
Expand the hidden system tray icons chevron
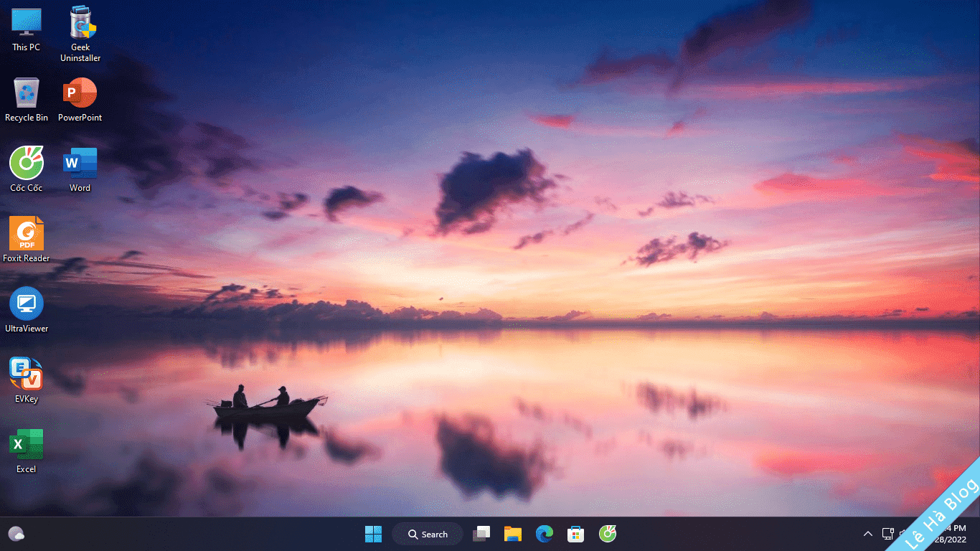coord(867,534)
